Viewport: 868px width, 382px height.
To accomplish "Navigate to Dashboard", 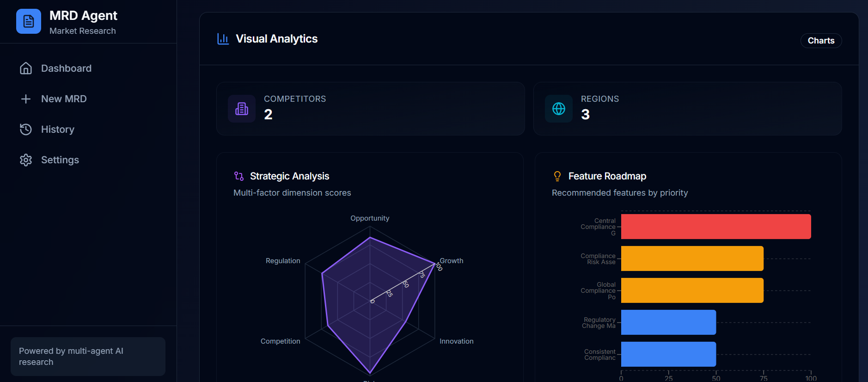I will [x=66, y=68].
